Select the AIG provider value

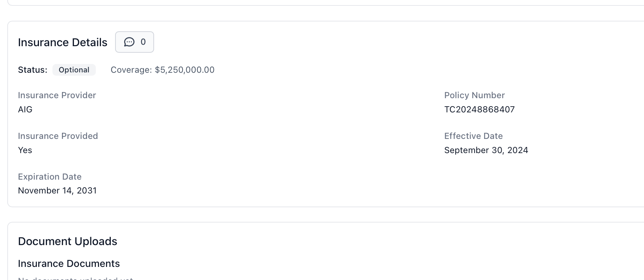coord(25,109)
